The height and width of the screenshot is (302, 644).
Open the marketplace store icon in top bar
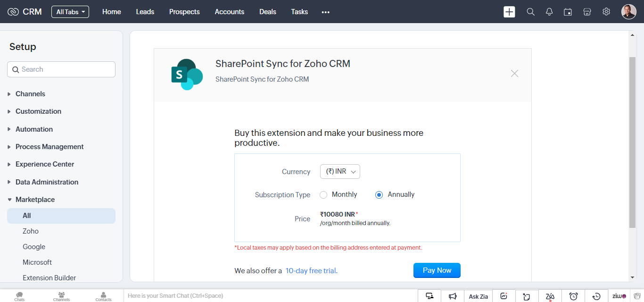(x=587, y=12)
